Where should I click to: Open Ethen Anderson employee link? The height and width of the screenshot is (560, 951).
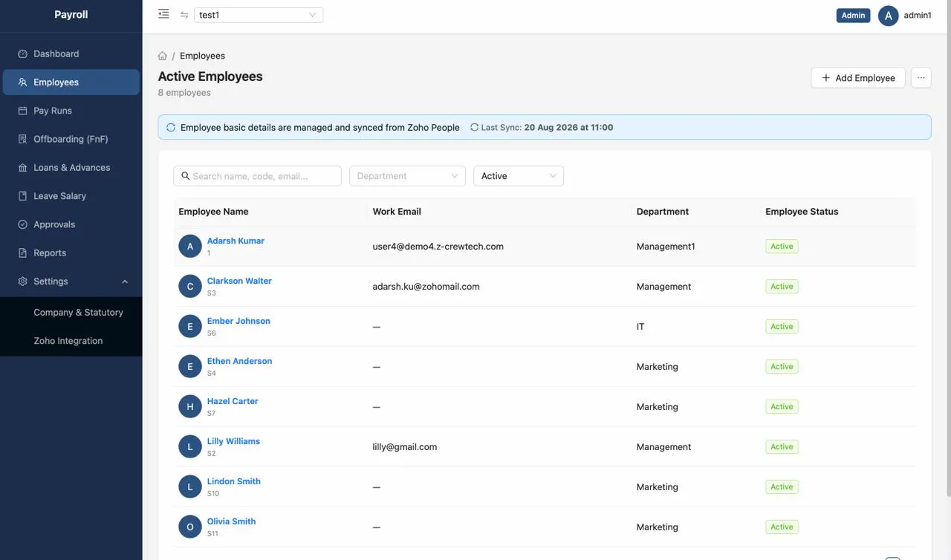(239, 361)
